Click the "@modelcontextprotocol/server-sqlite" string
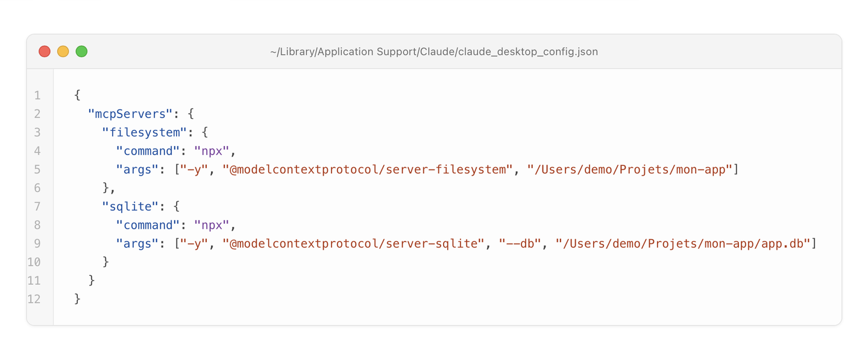The image size is (868, 344). coord(353,243)
